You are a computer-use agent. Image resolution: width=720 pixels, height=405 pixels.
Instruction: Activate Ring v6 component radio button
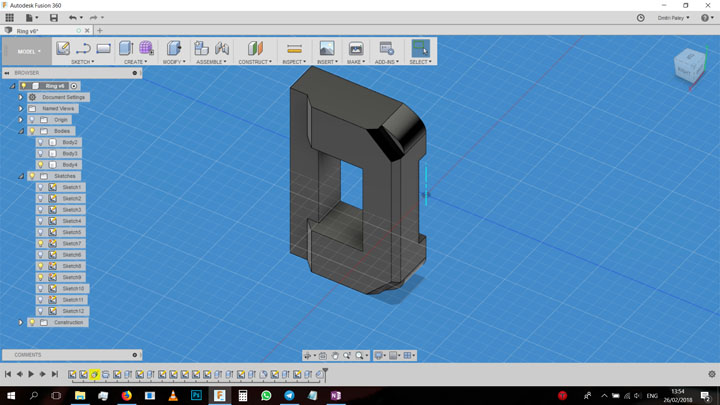(74, 86)
